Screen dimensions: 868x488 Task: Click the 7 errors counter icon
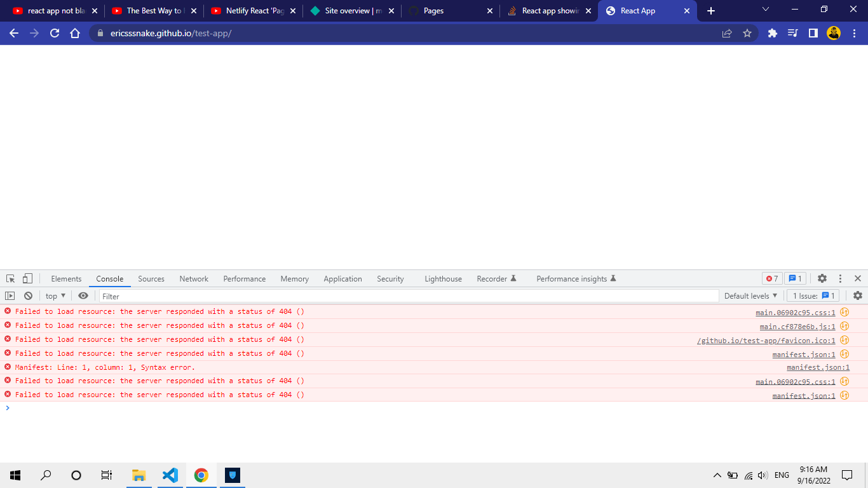pyautogui.click(x=772, y=278)
